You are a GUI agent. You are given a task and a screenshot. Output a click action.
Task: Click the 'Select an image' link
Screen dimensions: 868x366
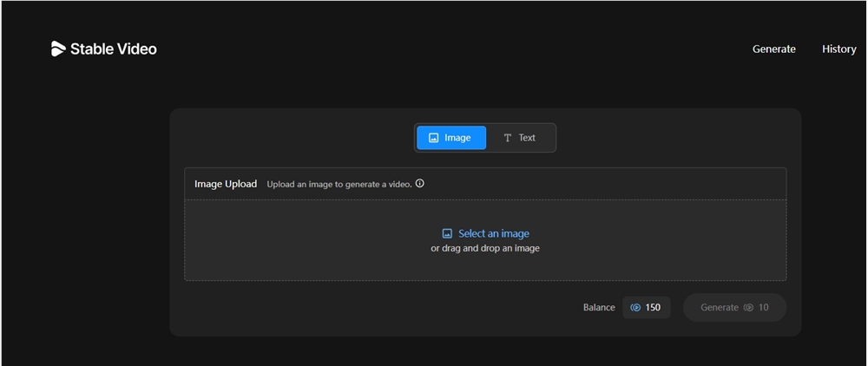click(x=493, y=233)
